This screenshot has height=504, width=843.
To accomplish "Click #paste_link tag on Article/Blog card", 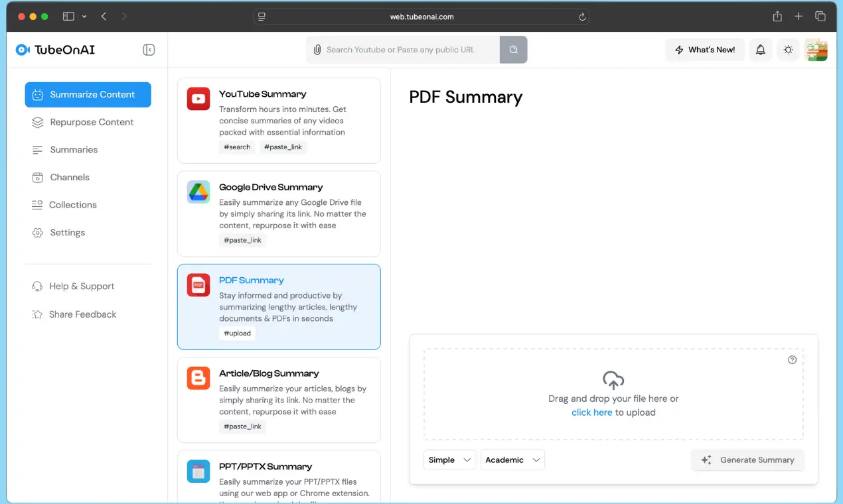I will click(x=242, y=426).
